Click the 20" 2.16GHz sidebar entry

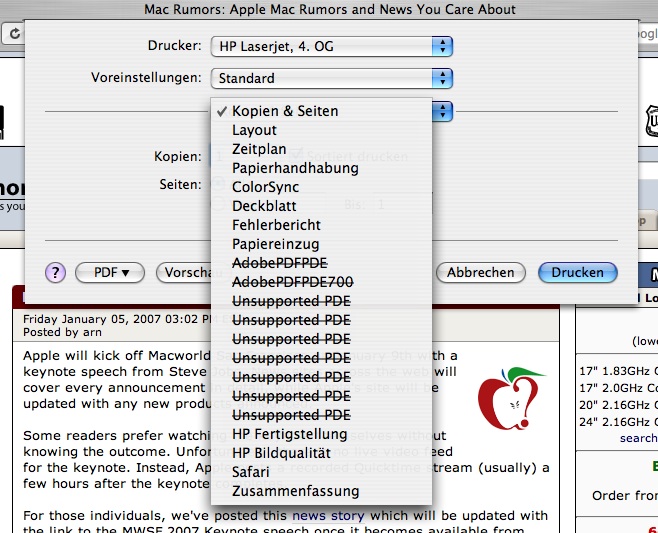(x=618, y=405)
